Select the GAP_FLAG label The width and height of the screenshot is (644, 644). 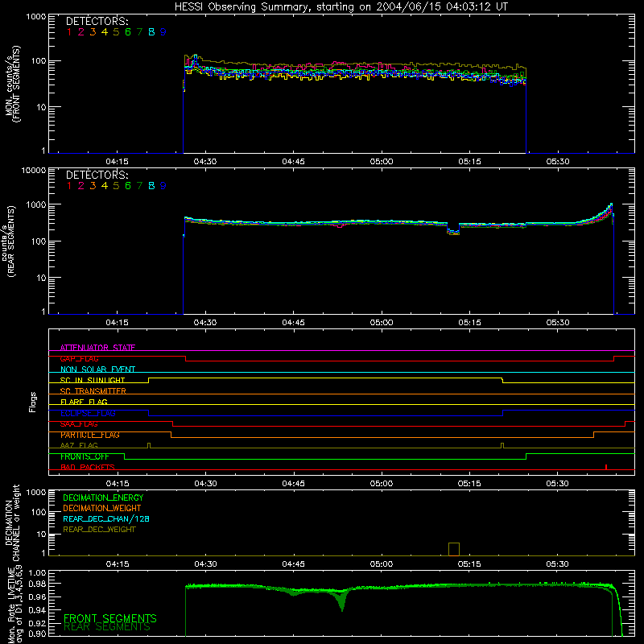(79, 358)
